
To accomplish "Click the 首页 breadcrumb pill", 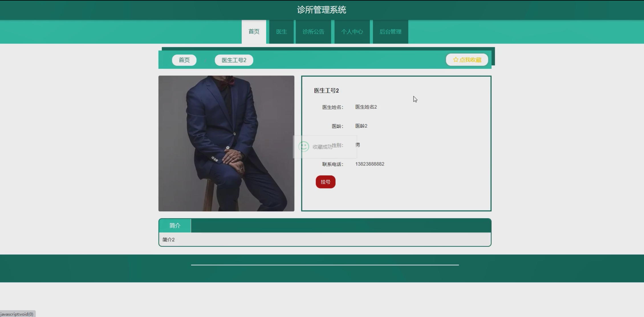I will [x=184, y=60].
